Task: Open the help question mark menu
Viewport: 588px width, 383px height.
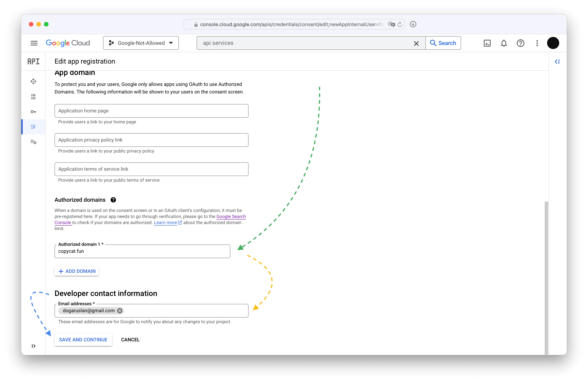Action: (x=520, y=43)
